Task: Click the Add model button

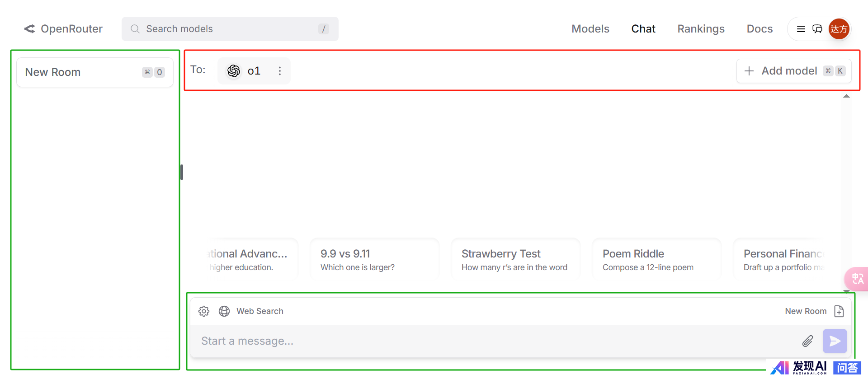Action: point(794,71)
